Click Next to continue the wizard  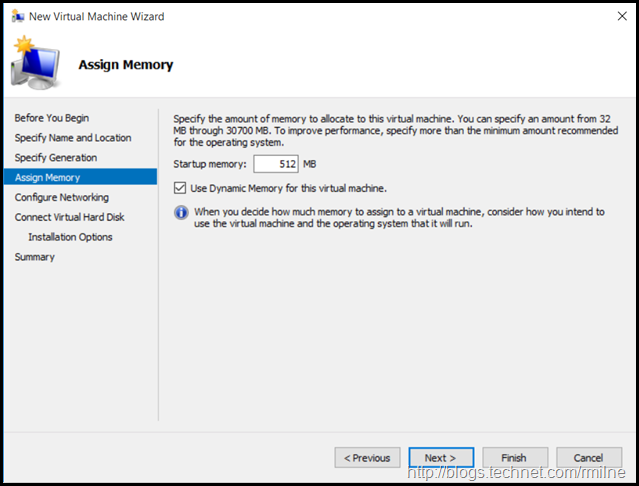coord(441,458)
